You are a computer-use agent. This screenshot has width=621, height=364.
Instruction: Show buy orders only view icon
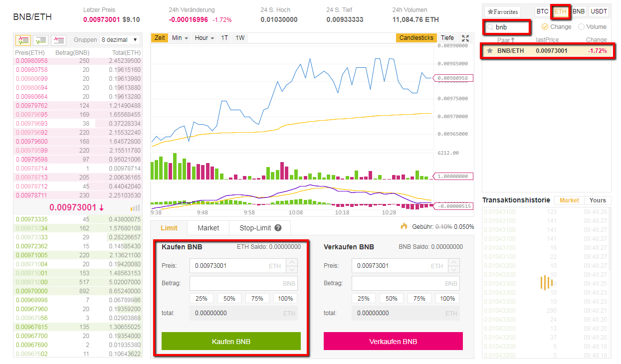(41, 40)
